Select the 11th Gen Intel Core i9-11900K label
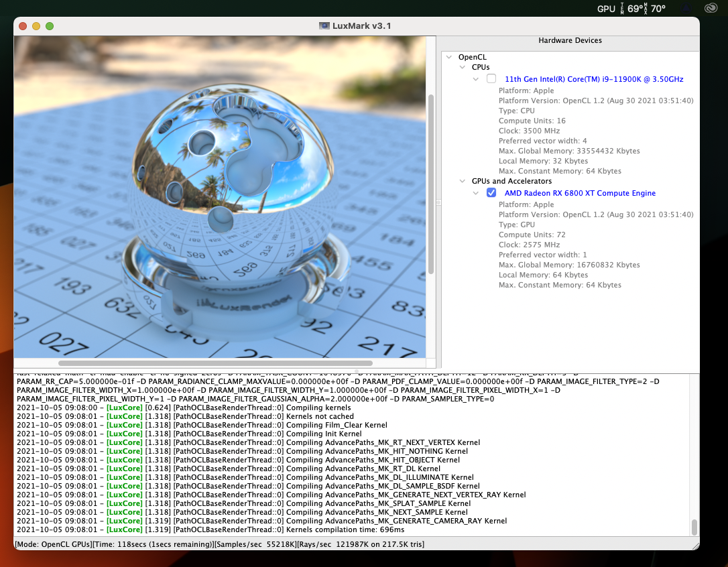 (x=593, y=79)
